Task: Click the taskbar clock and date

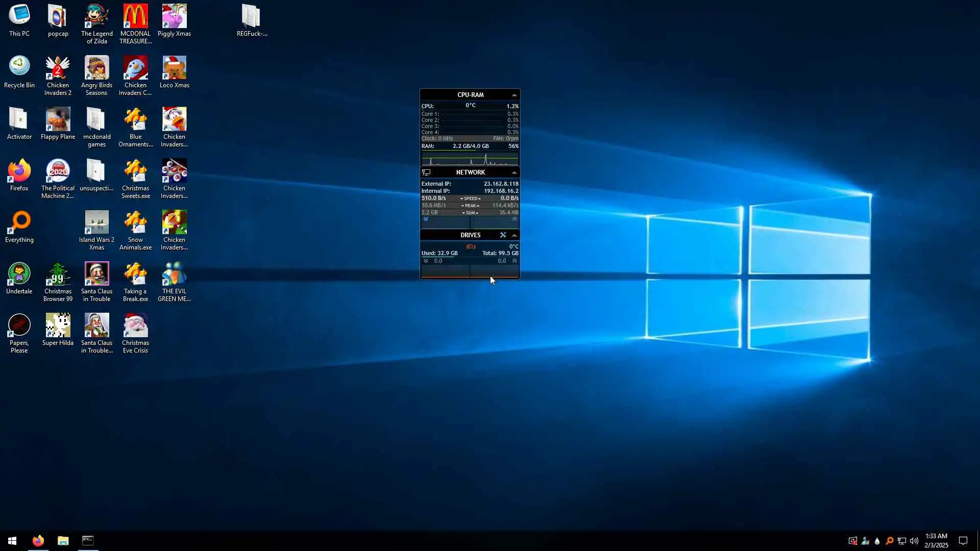Action: coord(936,541)
